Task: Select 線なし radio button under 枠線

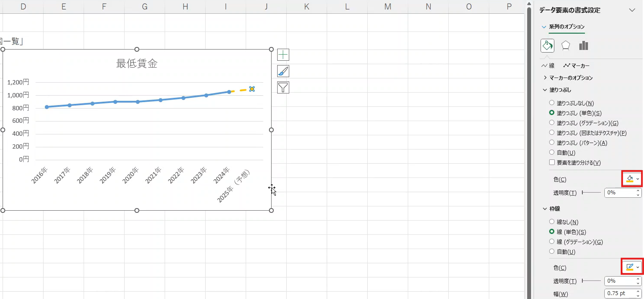Action: coord(552,222)
